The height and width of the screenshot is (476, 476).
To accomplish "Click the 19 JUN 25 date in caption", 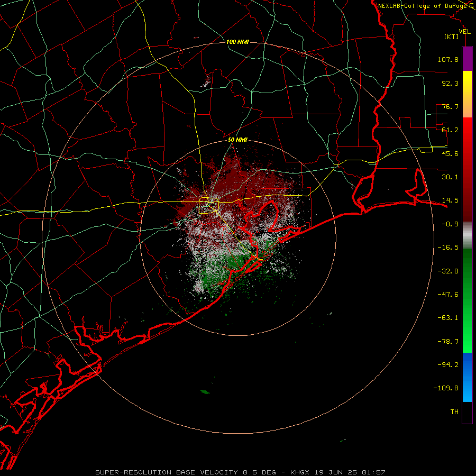I will [336, 472].
